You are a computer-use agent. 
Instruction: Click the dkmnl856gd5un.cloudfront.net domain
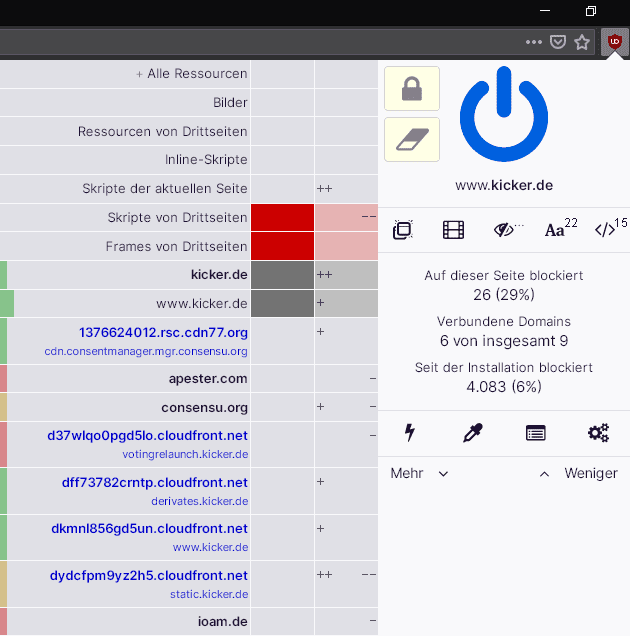pos(149,529)
